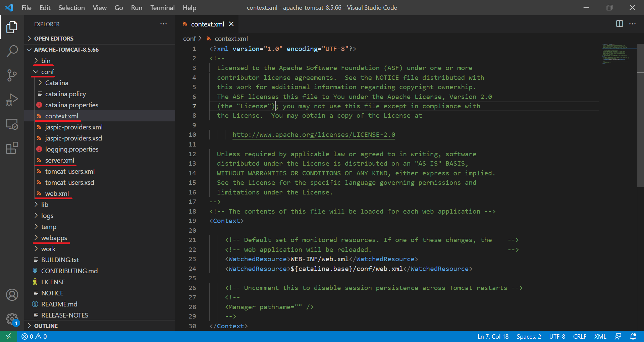Click the remote window indicator in status bar
Screen dimensions: 644x342
(x=8, y=336)
